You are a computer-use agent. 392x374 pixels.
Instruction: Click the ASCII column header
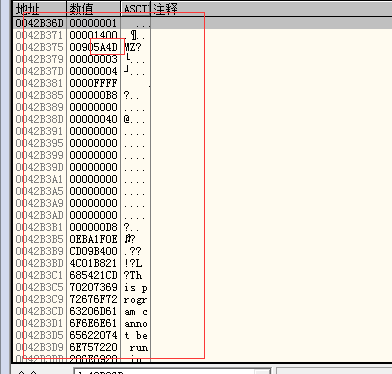click(x=136, y=9)
